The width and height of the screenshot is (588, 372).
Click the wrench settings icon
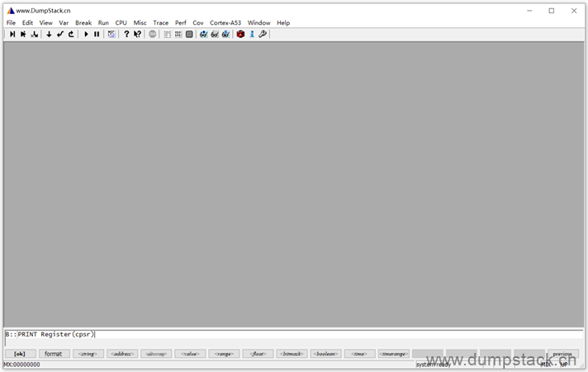pos(263,34)
